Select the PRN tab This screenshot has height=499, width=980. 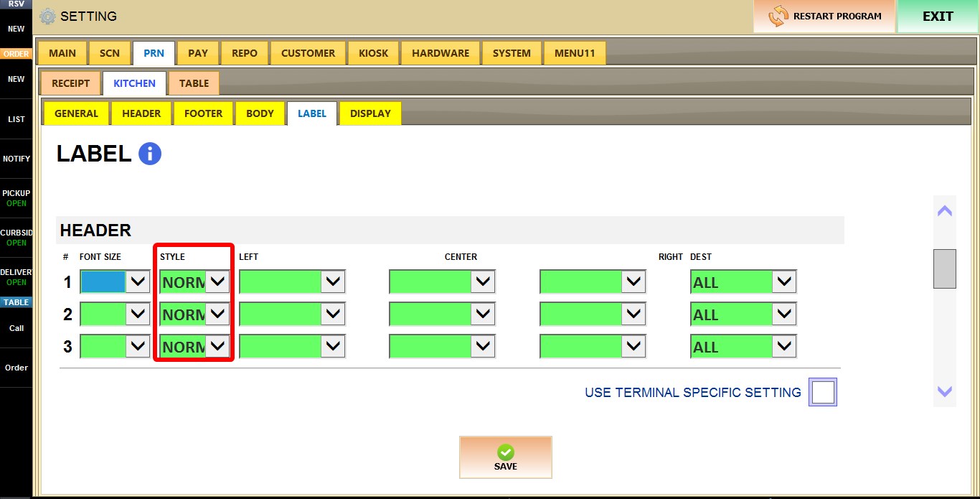(154, 53)
